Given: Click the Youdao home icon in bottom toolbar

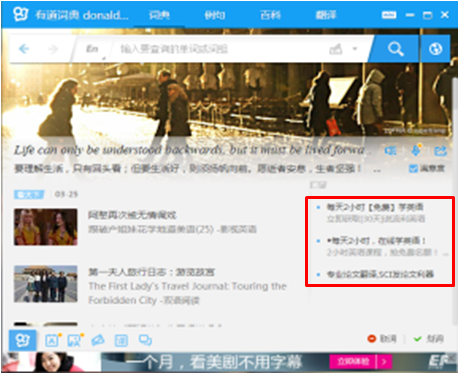Looking at the screenshot, I should [x=22, y=340].
